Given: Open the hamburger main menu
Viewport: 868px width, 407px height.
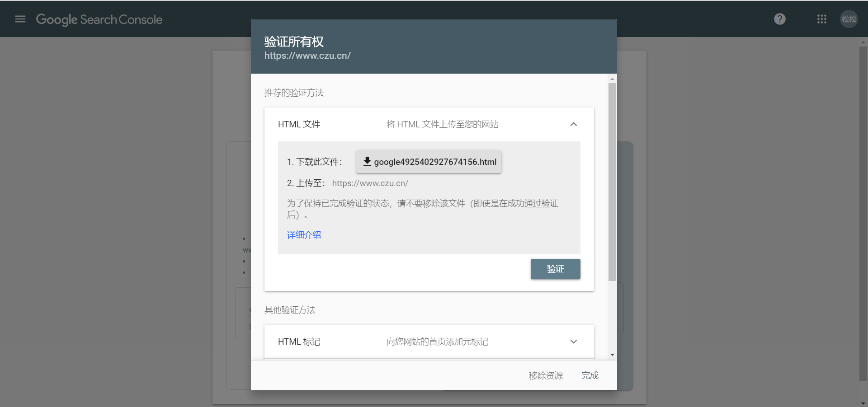Looking at the screenshot, I should pyautogui.click(x=20, y=19).
